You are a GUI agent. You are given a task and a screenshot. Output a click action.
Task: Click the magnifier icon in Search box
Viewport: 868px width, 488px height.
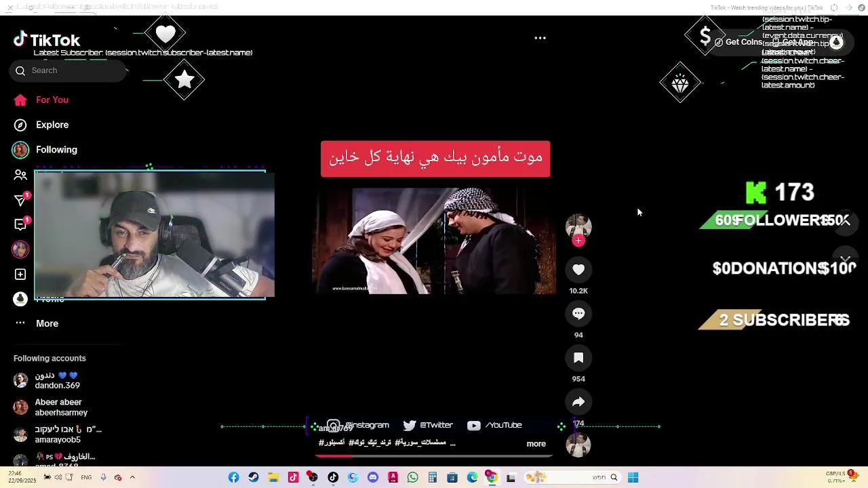pyautogui.click(x=20, y=70)
